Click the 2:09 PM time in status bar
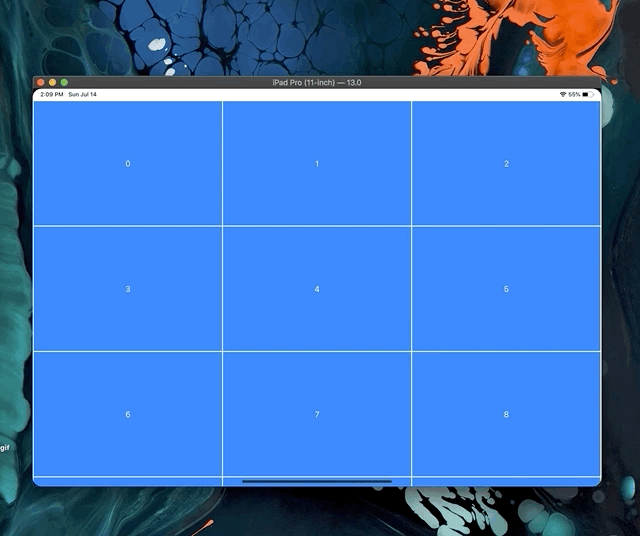The width and height of the screenshot is (640, 536). click(x=51, y=94)
